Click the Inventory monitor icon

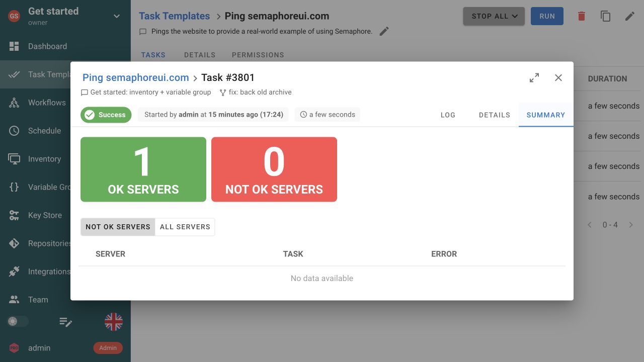[14, 159]
